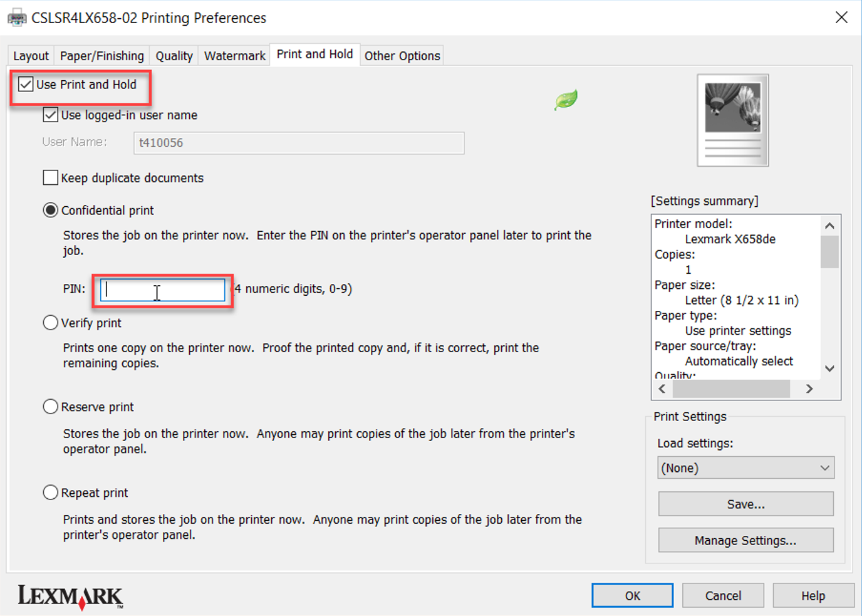
Task: Click the green eco leaf icon
Action: tap(566, 99)
